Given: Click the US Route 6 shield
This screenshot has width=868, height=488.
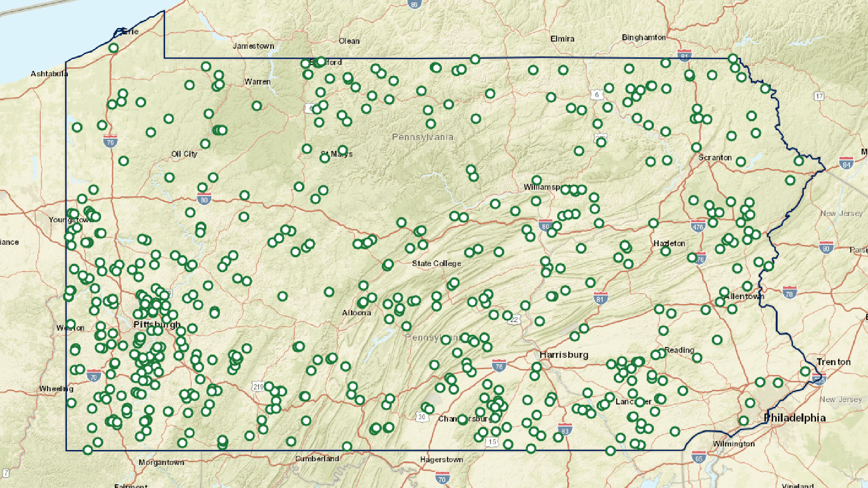Looking at the screenshot, I should coord(597,94).
